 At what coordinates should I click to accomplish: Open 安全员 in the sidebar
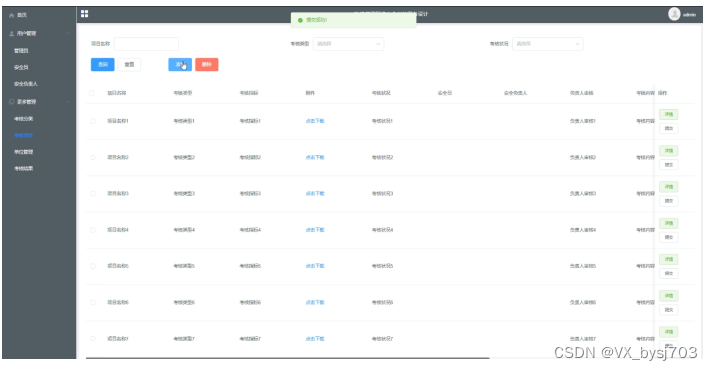(x=21, y=67)
